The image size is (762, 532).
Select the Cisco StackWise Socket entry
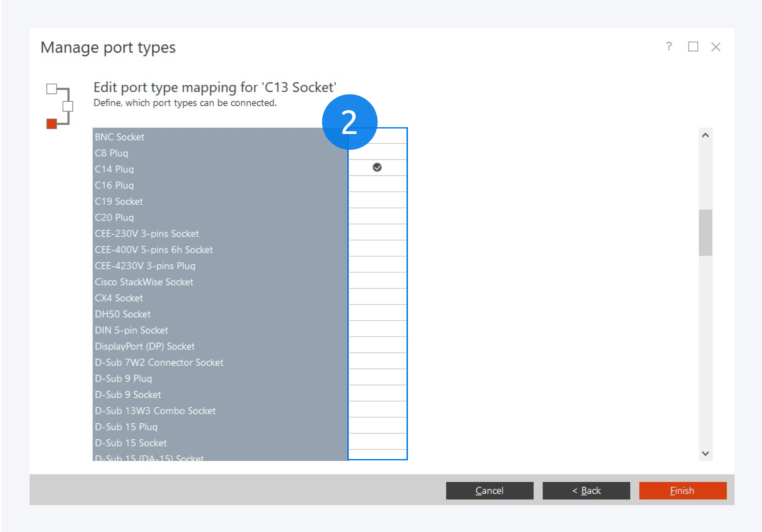(144, 282)
